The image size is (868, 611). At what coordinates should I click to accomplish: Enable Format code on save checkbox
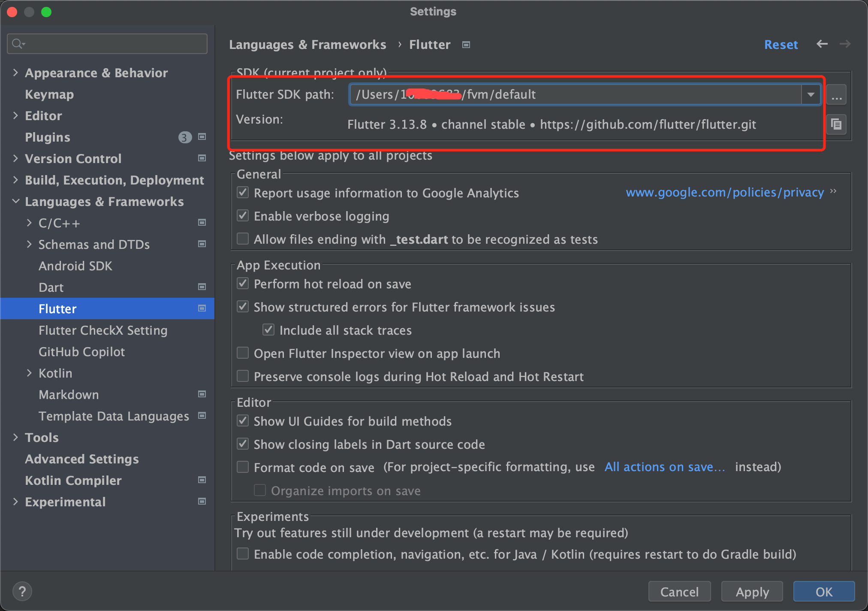[243, 467]
